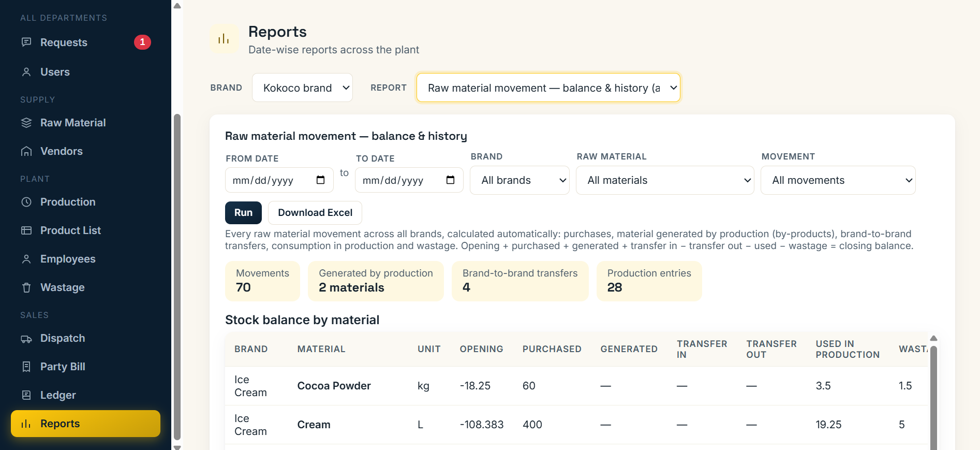Click the TRANSFER OUT column header

[771, 349]
